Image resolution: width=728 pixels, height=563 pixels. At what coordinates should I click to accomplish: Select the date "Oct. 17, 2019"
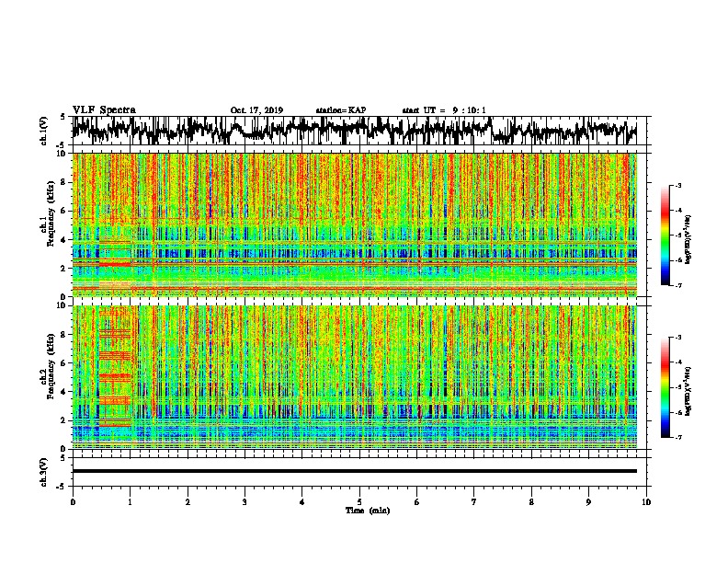(x=256, y=110)
